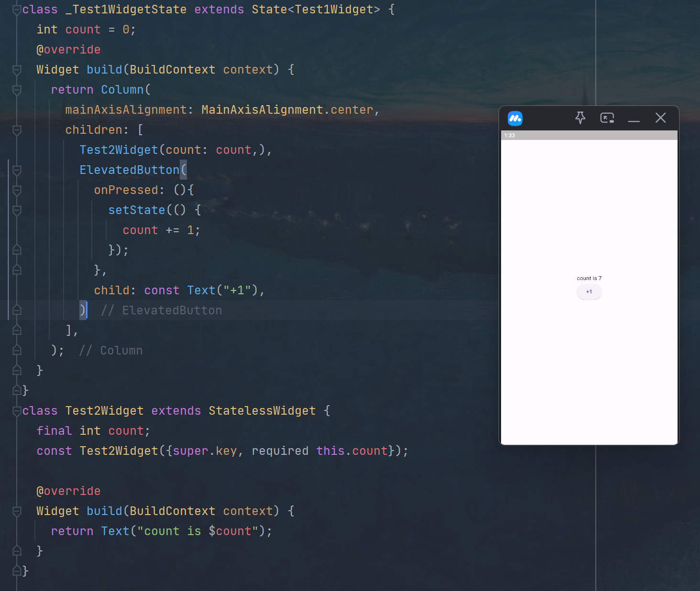The image size is (700, 591).
Task: Click 'final int count;' field line
Action: pyautogui.click(x=93, y=431)
